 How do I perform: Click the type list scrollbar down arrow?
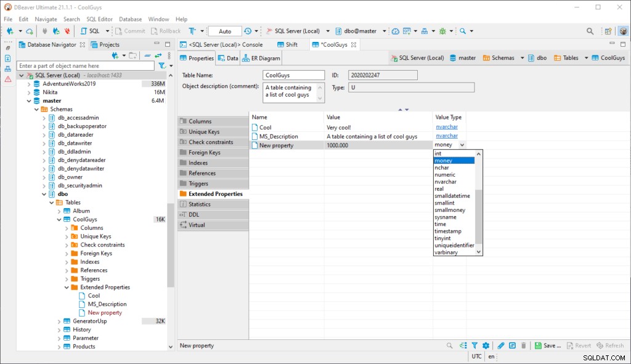[x=478, y=252]
